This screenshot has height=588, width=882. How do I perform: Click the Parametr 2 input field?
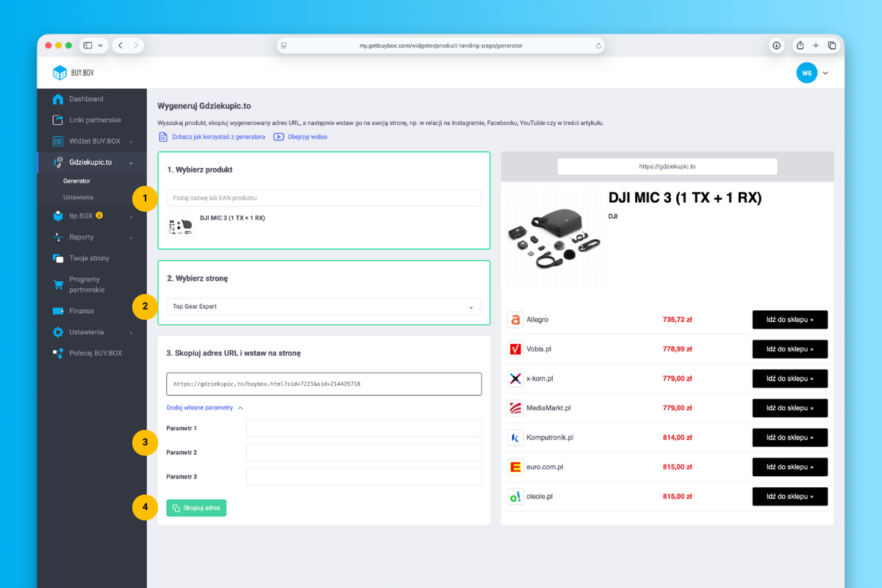[x=364, y=453]
